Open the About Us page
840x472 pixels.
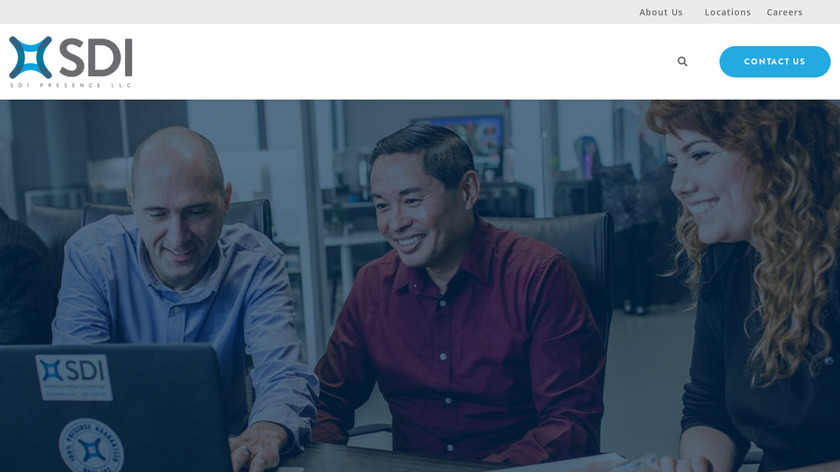[661, 12]
